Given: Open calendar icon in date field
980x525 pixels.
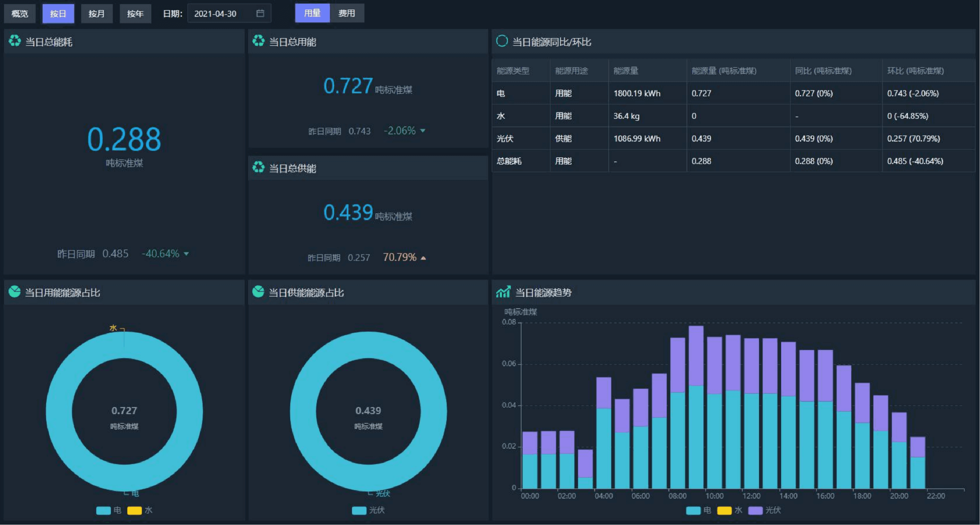Looking at the screenshot, I should [x=260, y=14].
